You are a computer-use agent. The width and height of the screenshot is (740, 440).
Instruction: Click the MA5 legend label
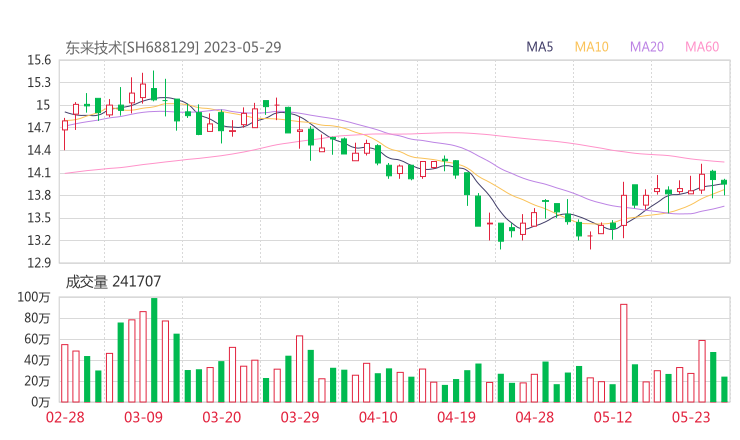[539, 47]
